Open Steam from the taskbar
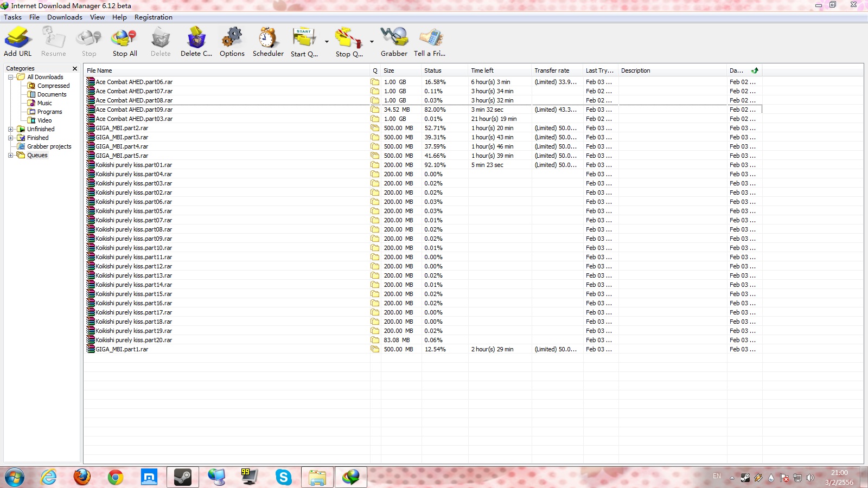Screen dimensions: 868x488 183,477
